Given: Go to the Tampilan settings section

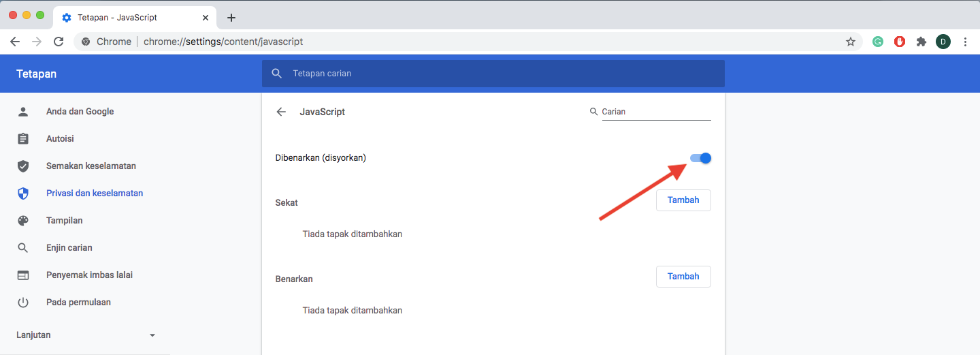Looking at the screenshot, I should (x=64, y=221).
